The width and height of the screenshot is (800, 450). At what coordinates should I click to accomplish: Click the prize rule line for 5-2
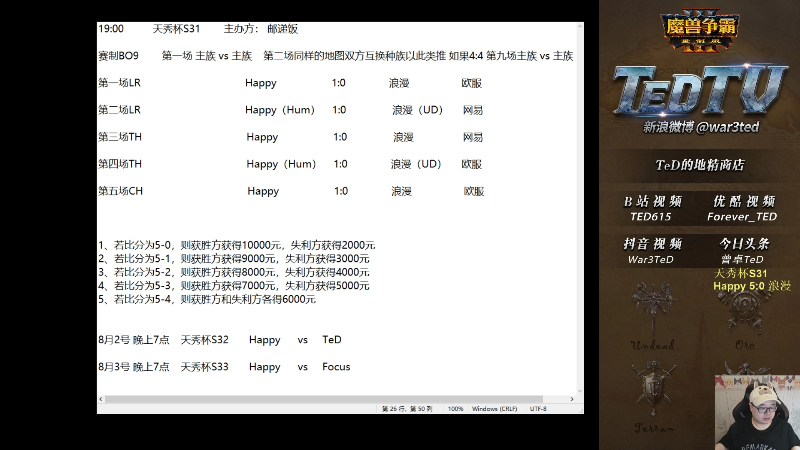pyautogui.click(x=234, y=272)
